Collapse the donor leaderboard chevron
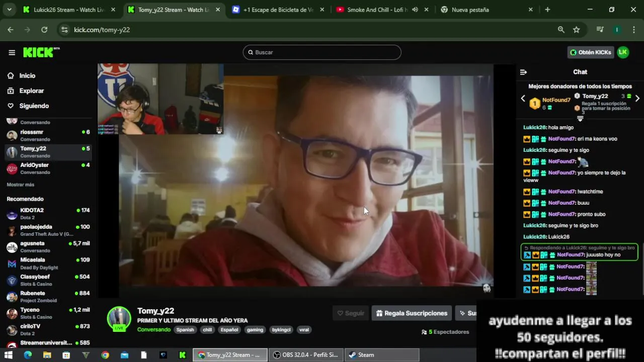This screenshot has height=362, width=644. click(x=580, y=119)
